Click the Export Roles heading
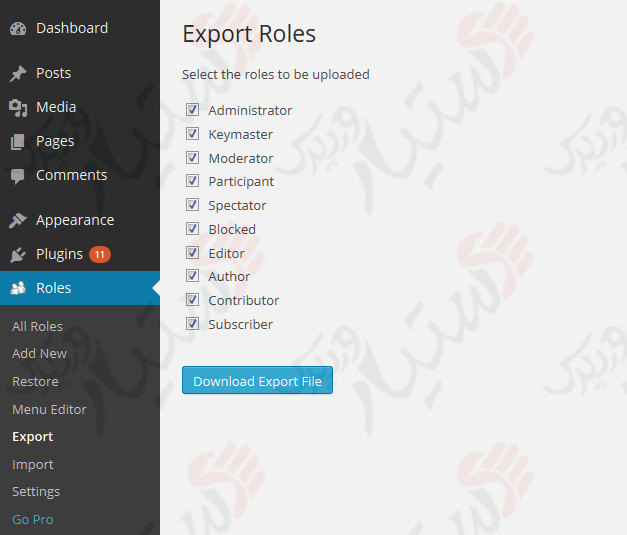The image size is (627, 535). 249,34
